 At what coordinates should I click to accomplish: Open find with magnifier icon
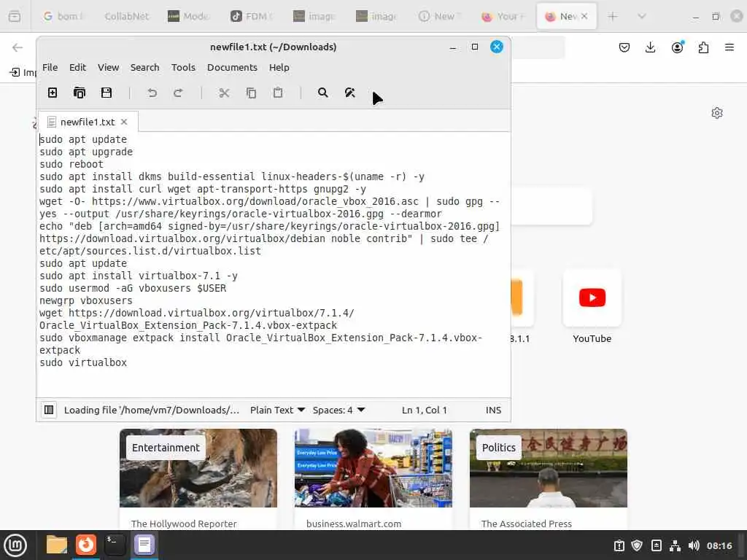click(322, 93)
